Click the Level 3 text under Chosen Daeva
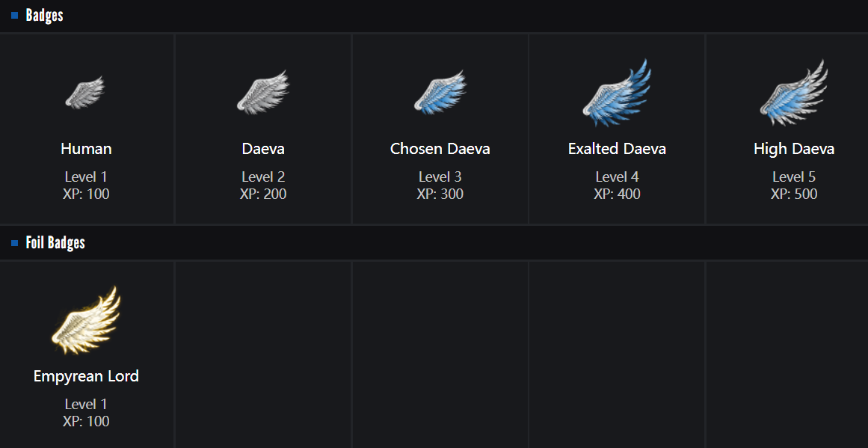This screenshot has height=448, width=868. 440,177
